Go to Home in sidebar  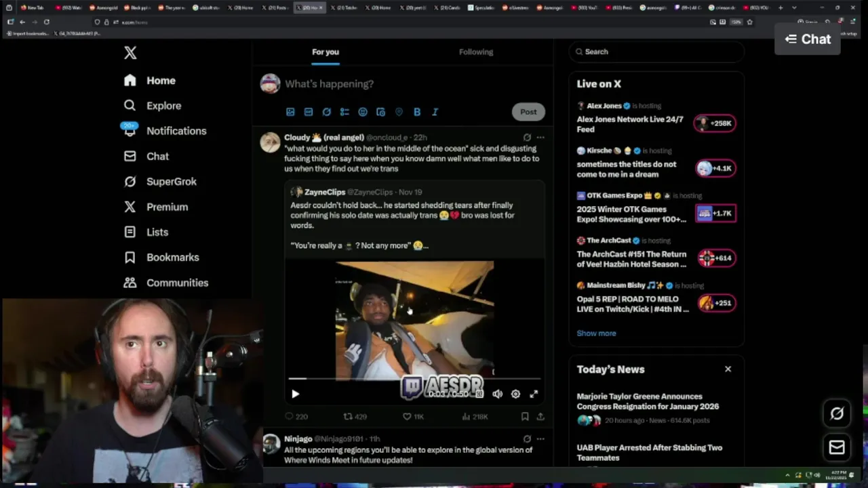pyautogui.click(x=150, y=80)
